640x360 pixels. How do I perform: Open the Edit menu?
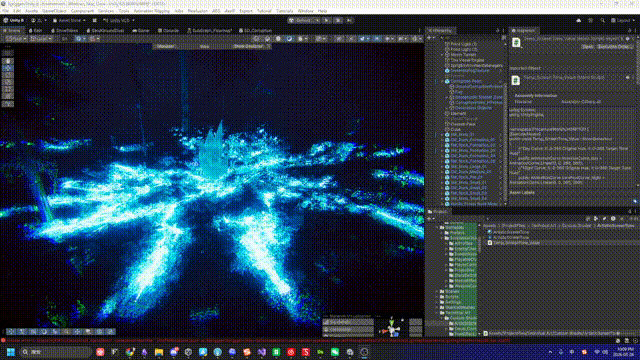[17, 11]
